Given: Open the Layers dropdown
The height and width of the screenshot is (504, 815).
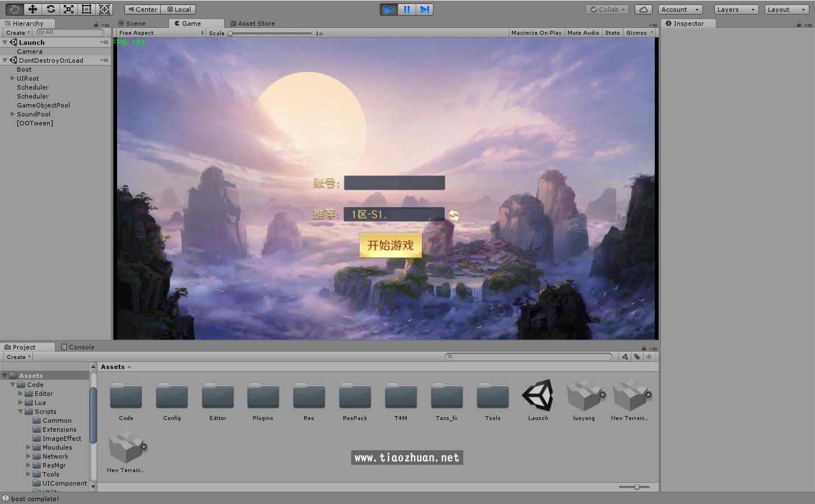Looking at the screenshot, I should click(x=736, y=10).
